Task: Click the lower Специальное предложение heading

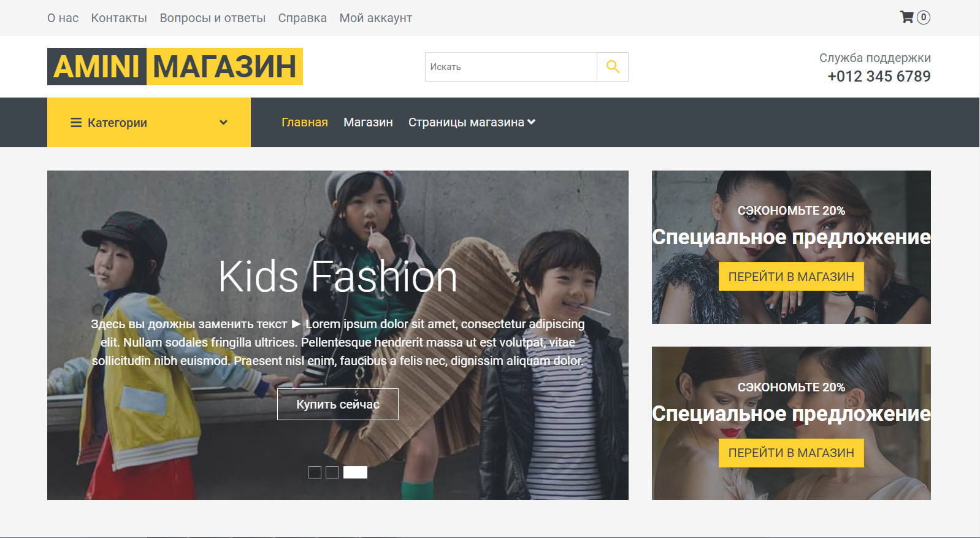Action: (791, 413)
